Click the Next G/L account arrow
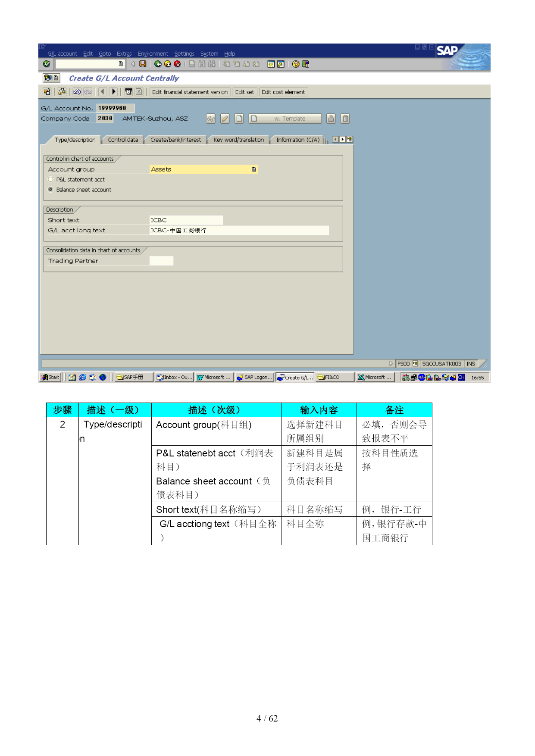The height and width of the screenshot is (756, 535). 113,92
